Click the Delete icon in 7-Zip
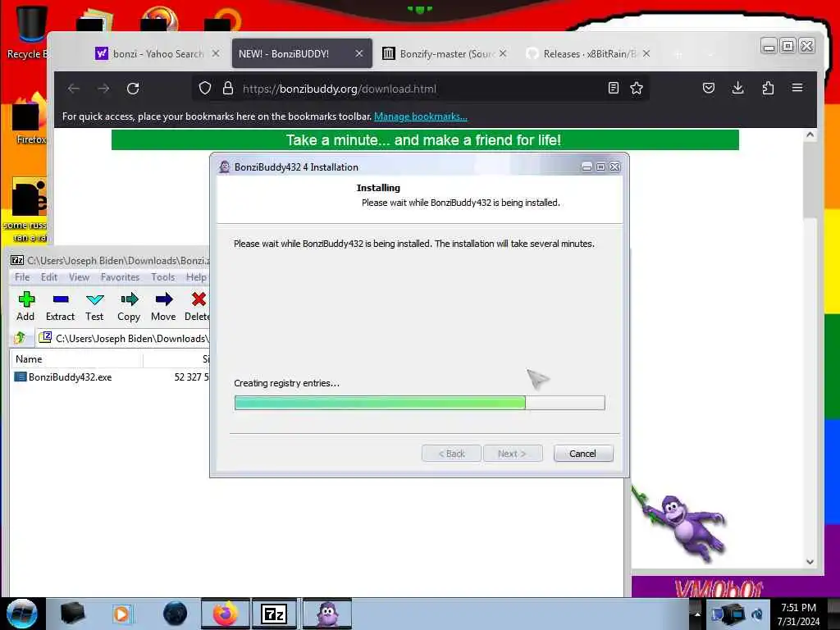Image resolution: width=840 pixels, height=630 pixels. tap(199, 299)
